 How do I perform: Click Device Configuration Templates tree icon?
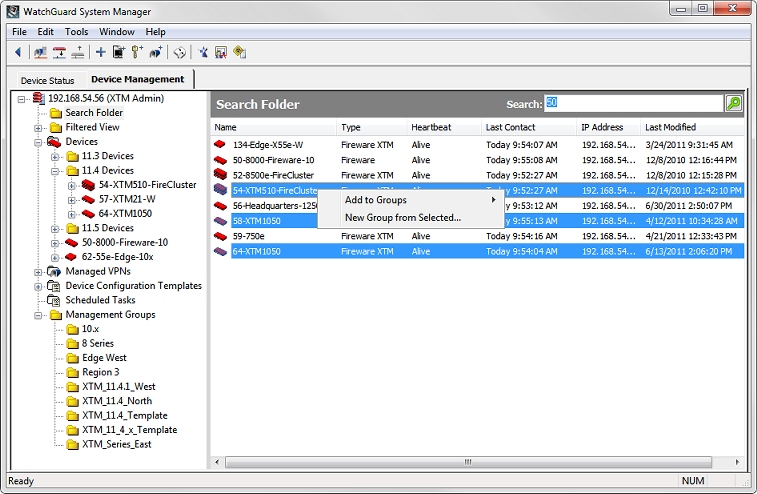coord(55,286)
